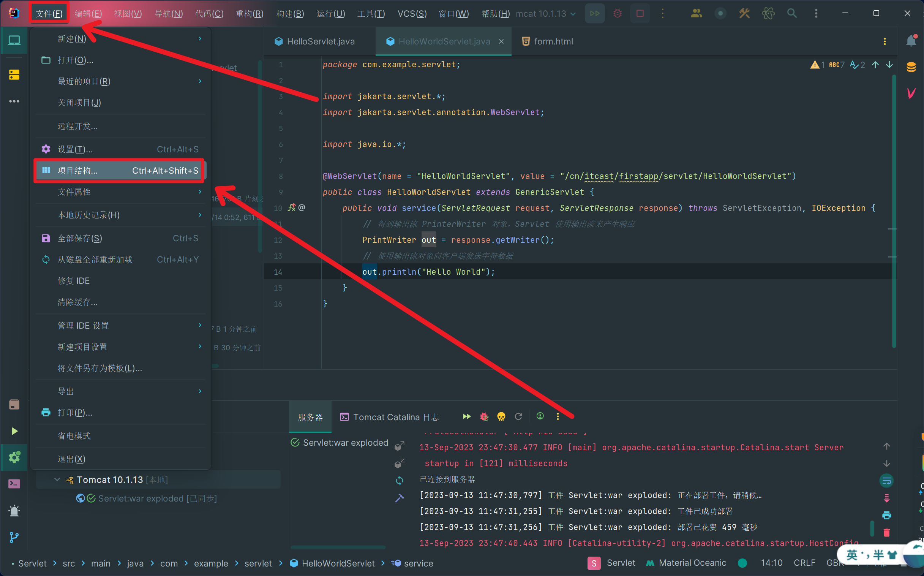924x576 pixels.
Task: Click the console horizontal scrollbar
Action: pos(338,548)
